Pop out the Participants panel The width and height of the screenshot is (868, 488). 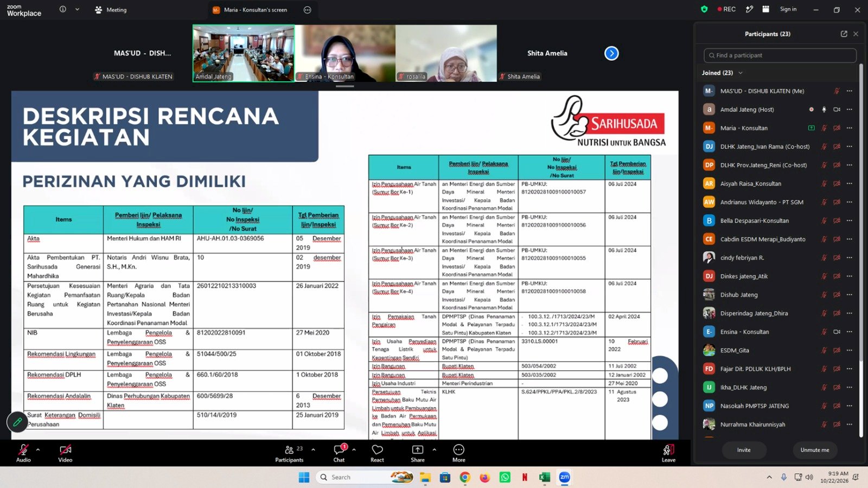tap(844, 34)
